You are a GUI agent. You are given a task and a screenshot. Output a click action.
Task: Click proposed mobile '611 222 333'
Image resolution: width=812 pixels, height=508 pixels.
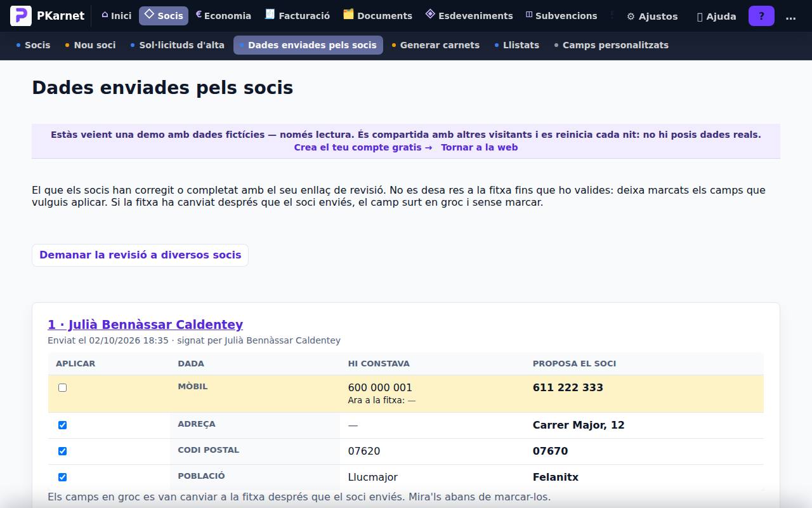click(x=568, y=387)
